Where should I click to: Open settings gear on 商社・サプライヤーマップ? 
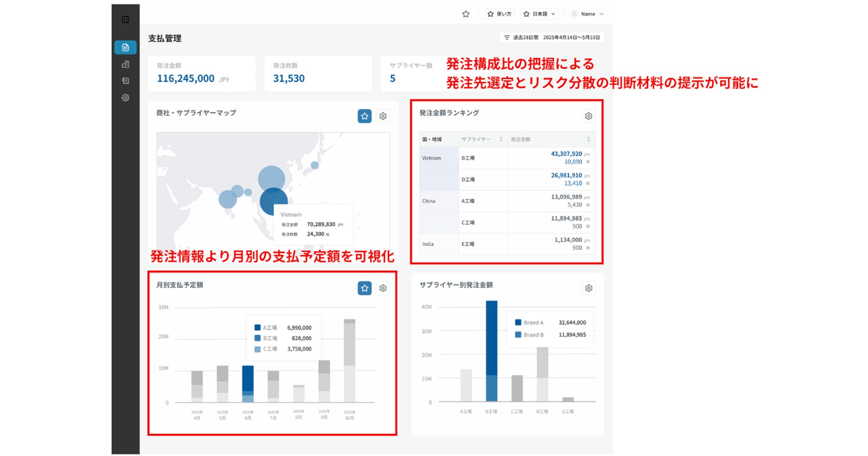[x=383, y=116]
